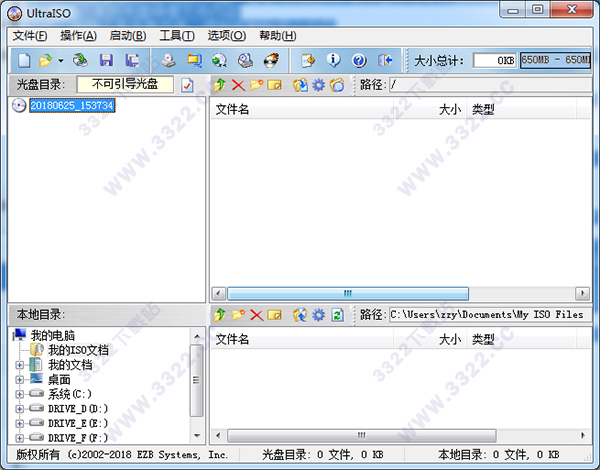Click the folder with disc label icon
600x470 pixels.
tap(337, 85)
